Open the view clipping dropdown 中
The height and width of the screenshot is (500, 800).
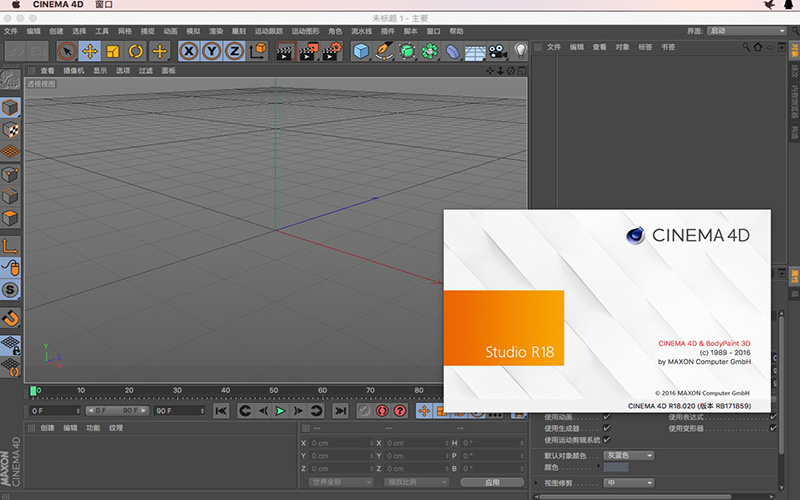coord(629,483)
